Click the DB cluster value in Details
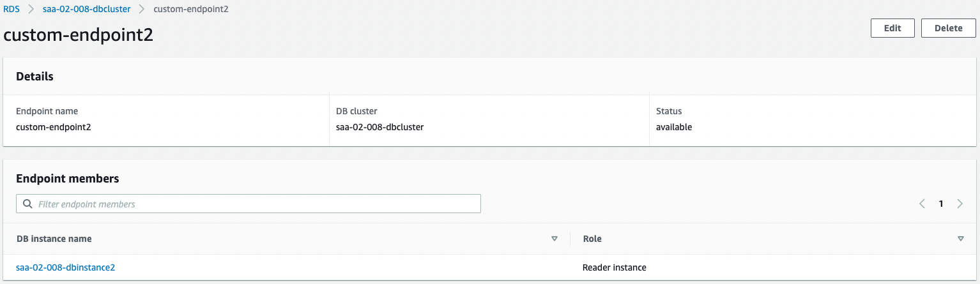This screenshot has height=284, width=980. click(x=379, y=127)
